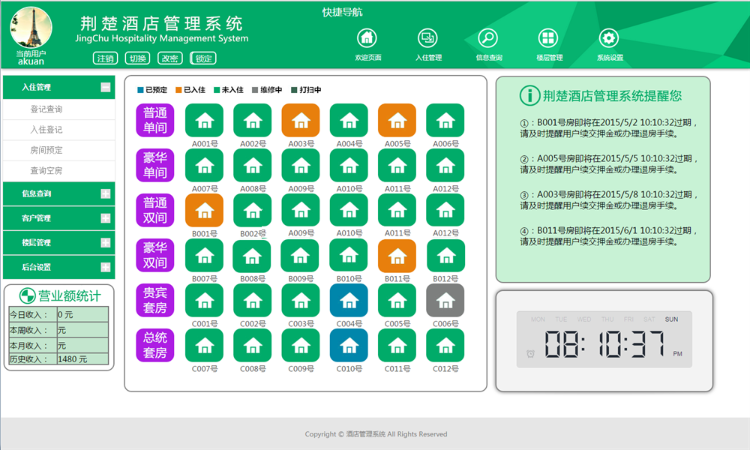Expand the 后台设置 sidebar section
The height and width of the screenshot is (450, 750).
[x=105, y=267]
